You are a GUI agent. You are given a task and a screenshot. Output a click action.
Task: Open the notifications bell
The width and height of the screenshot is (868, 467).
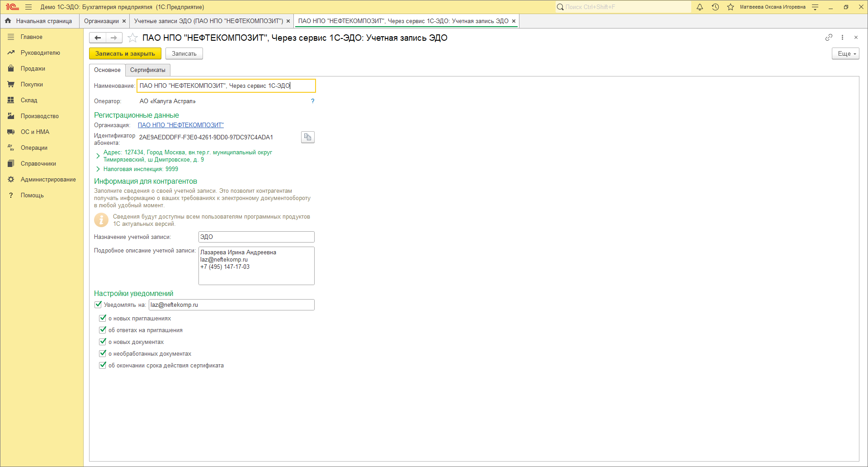tap(699, 7)
